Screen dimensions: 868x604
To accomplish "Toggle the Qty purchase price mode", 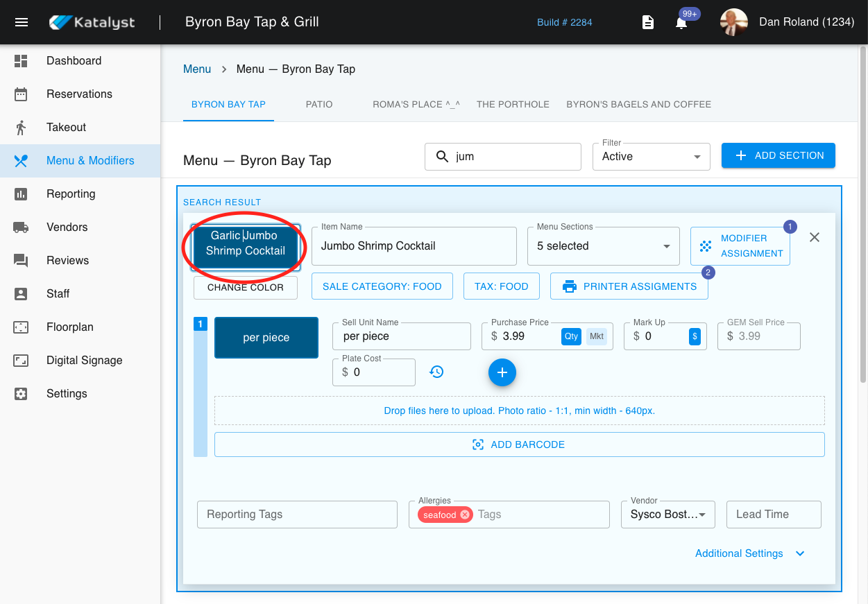I will point(571,336).
